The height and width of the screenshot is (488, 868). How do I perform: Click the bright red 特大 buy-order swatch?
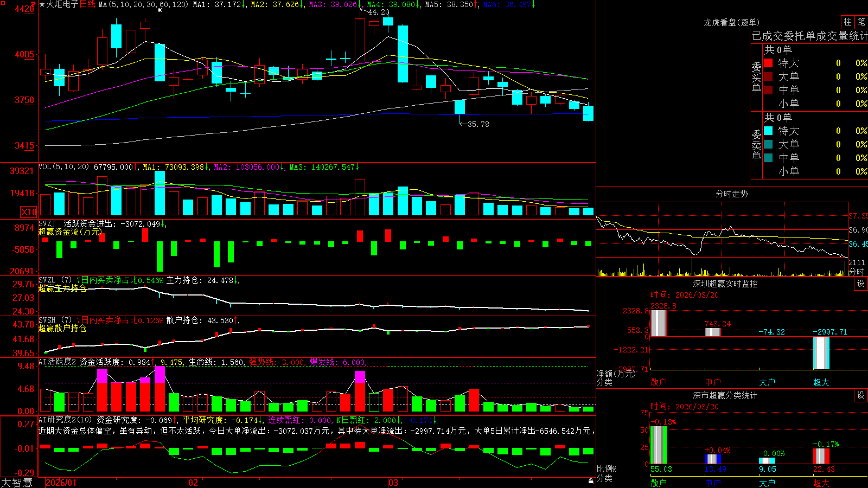768,63
